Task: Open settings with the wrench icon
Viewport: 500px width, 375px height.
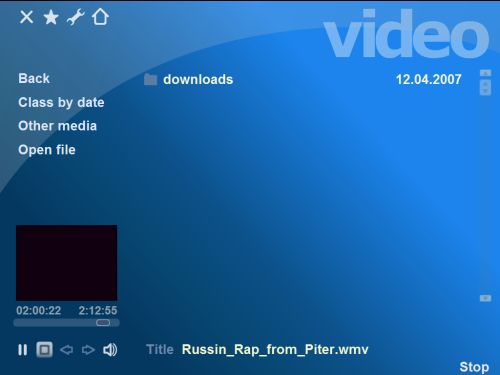Action: [75, 17]
